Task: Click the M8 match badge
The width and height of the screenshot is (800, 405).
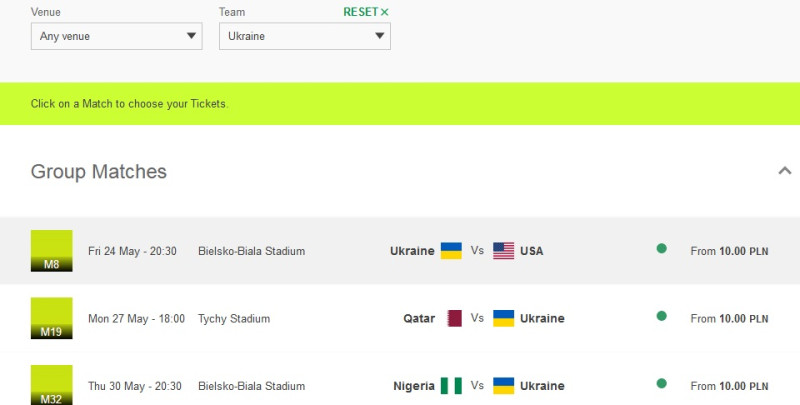Action: [52, 250]
